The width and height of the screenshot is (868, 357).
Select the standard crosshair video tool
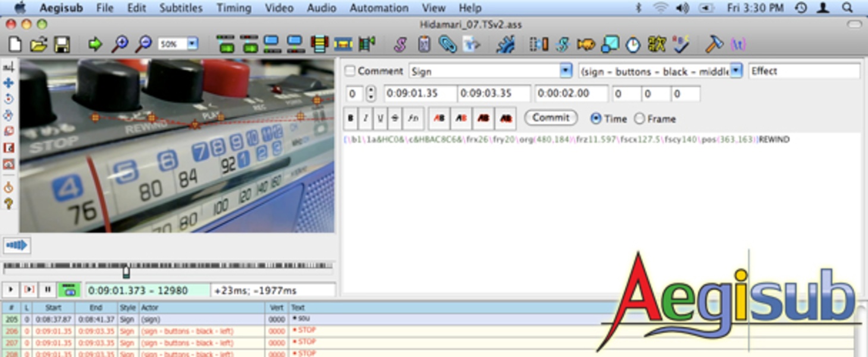(x=8, y=67)
